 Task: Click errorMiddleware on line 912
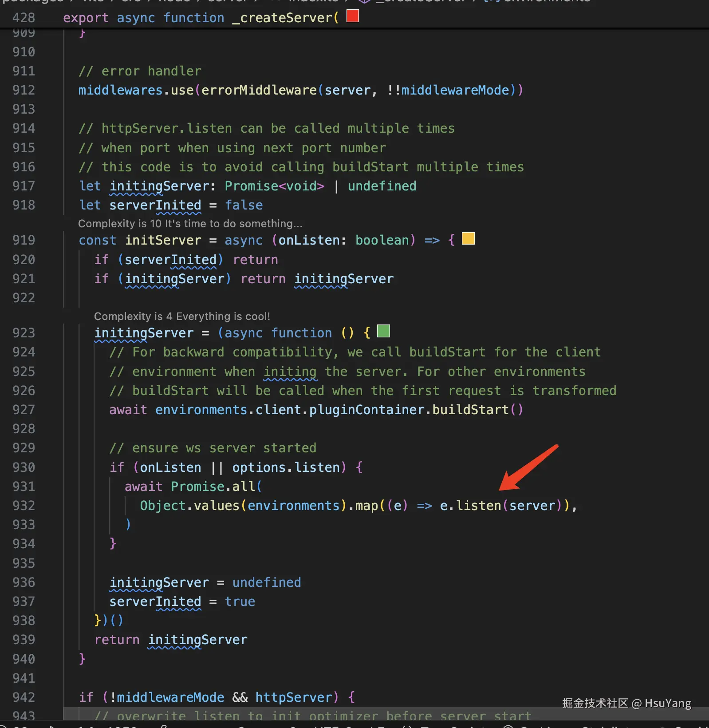pyautogui.click(x=259, y=90)
